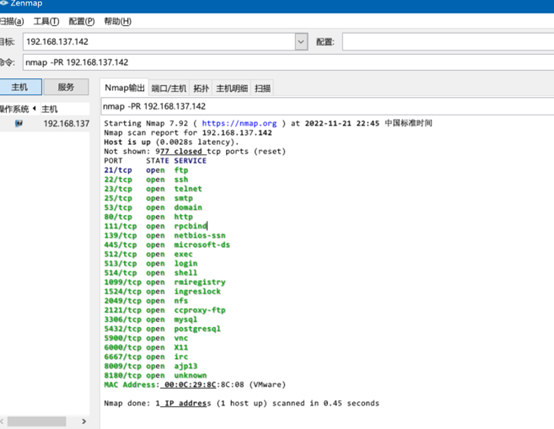554x429 pixels.
Task: Click the 8180/tcp unknown line
Action: [155, 376]
